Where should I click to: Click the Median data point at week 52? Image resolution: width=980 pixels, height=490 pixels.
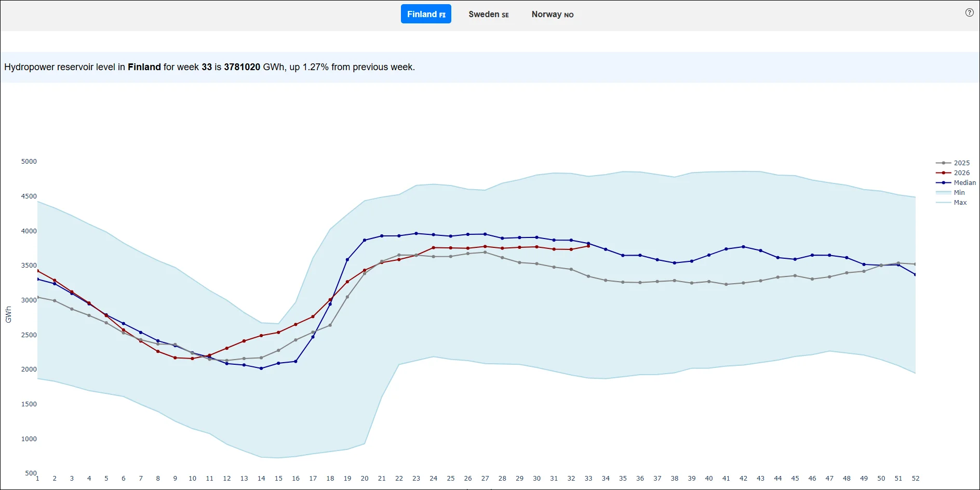(x=915, y=274)
